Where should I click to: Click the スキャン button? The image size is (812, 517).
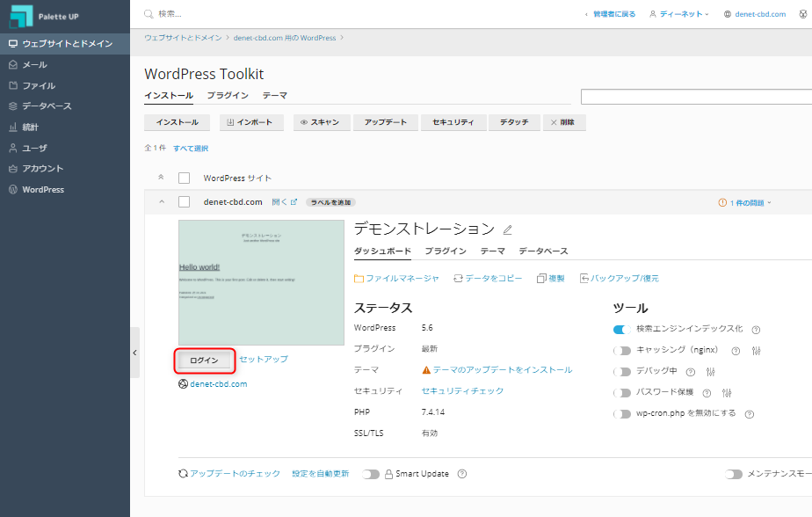coord(323,122)
